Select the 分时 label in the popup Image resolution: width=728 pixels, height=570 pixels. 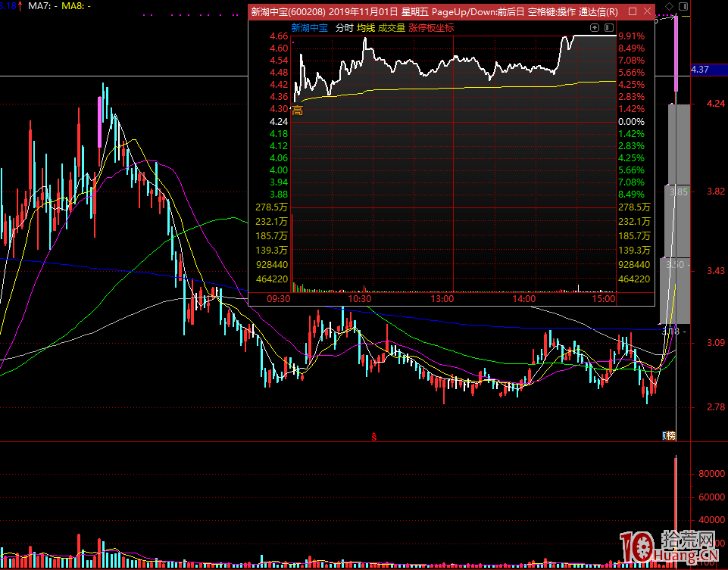coord(344,28)
